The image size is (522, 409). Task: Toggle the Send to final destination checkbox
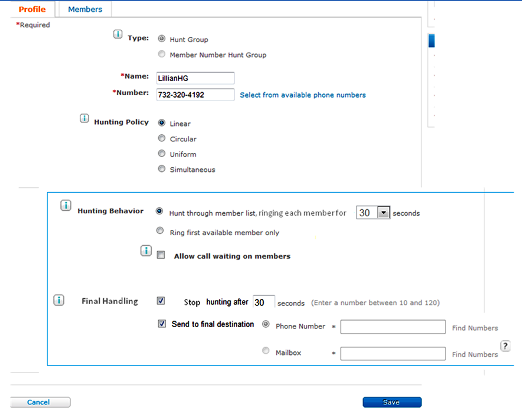point(162,324)
